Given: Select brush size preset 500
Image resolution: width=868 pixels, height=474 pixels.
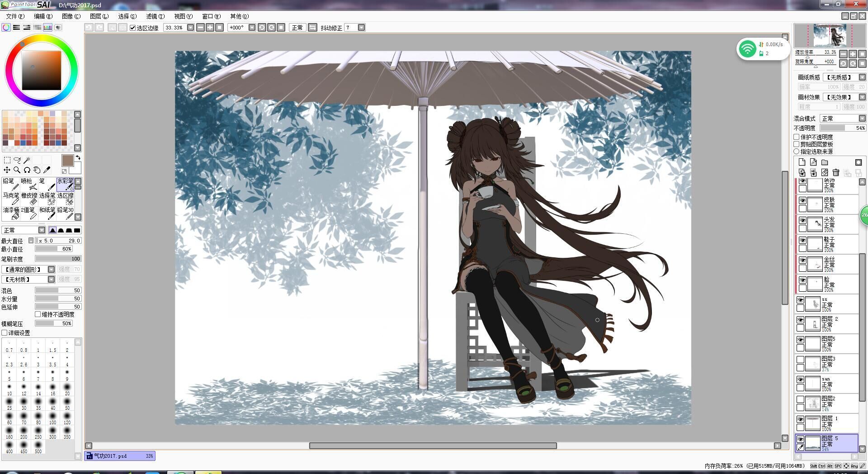Looking at the screenshot, I should click(38, 447).
